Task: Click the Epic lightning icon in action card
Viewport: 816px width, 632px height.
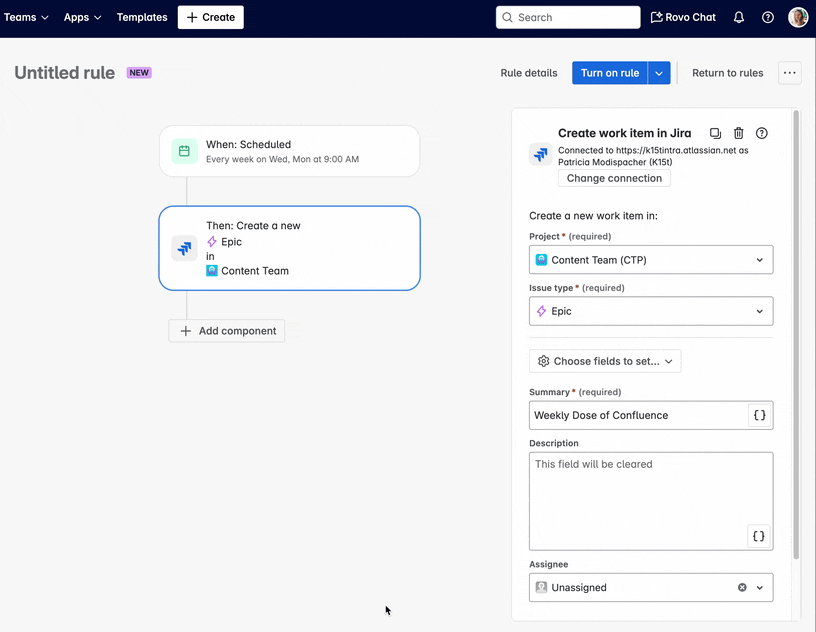Action: tap(212, 242)
